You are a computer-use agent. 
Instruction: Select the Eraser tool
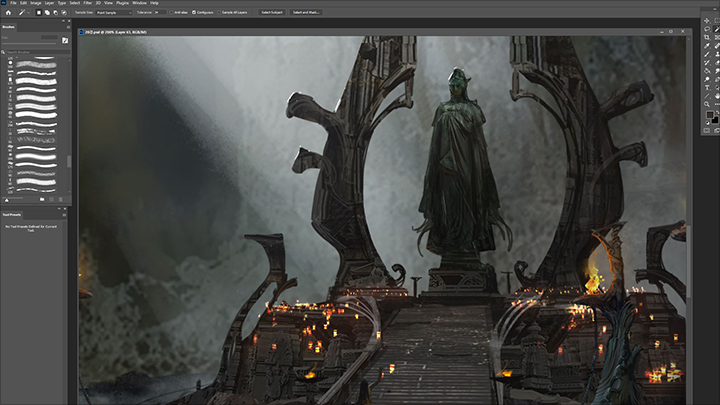point(717,62)
